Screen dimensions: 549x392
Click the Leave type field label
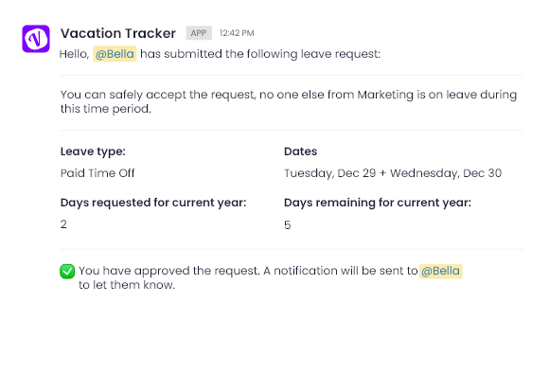[x=93, y=151]
